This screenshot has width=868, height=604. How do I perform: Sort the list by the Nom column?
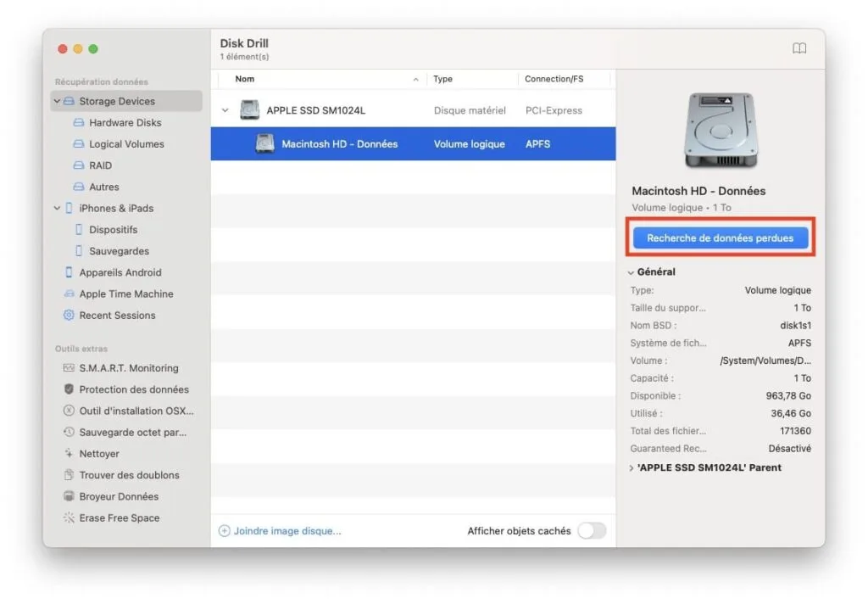[244, 78]
